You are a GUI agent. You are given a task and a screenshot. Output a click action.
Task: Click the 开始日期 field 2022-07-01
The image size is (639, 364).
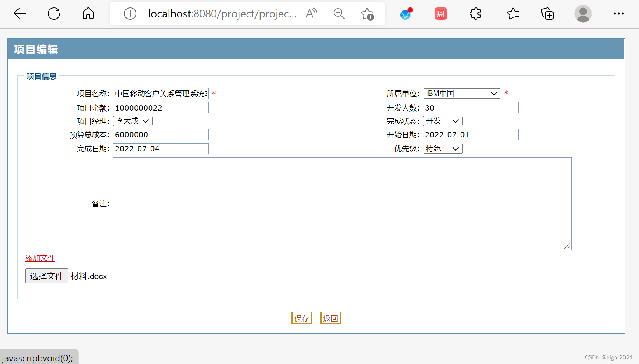click(471, 135)
